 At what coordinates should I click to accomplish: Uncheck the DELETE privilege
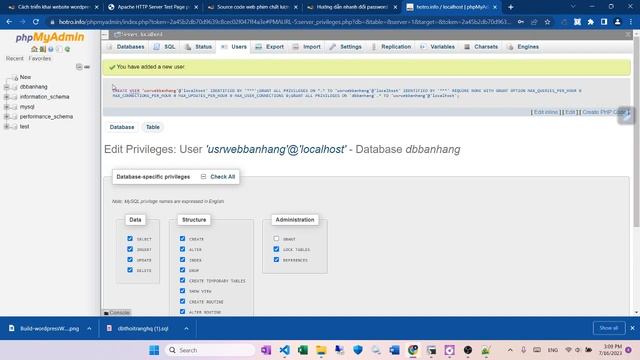coord(130,270)
